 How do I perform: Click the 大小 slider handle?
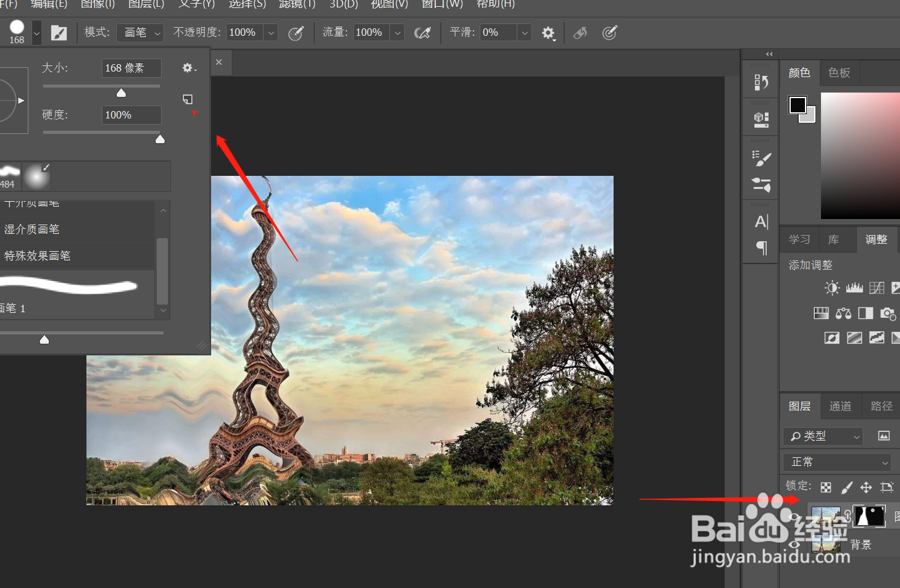pyautogui.click(x=121, y=93)
